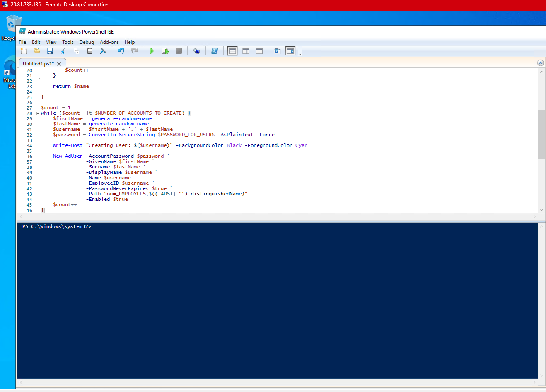The image size is (546, 392).
Task: Open the View menu
Action: (51, 42)
